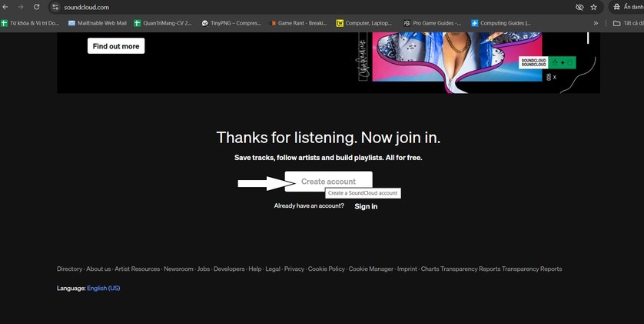Open the Newsroom footer link

178,269
